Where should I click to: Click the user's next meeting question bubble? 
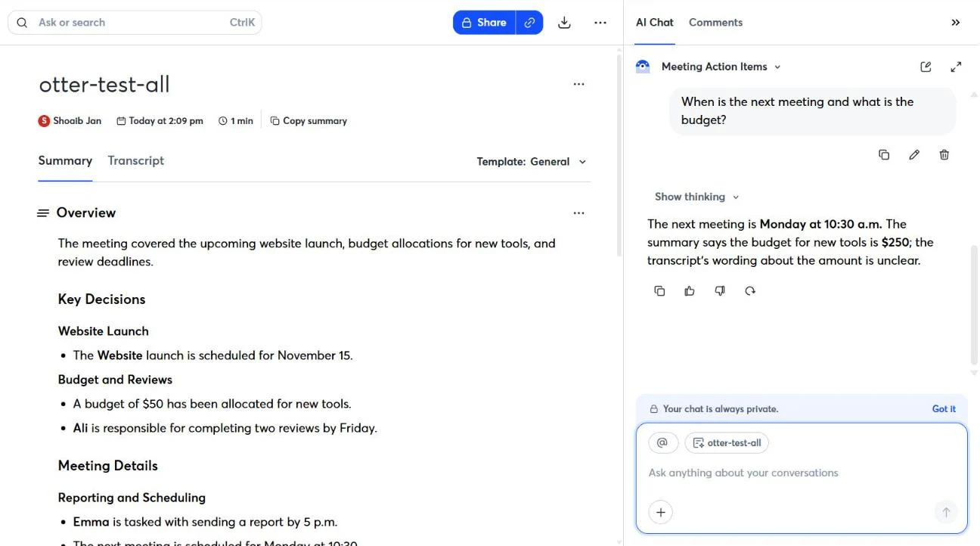pyautogui.click(x=813, y=111)
